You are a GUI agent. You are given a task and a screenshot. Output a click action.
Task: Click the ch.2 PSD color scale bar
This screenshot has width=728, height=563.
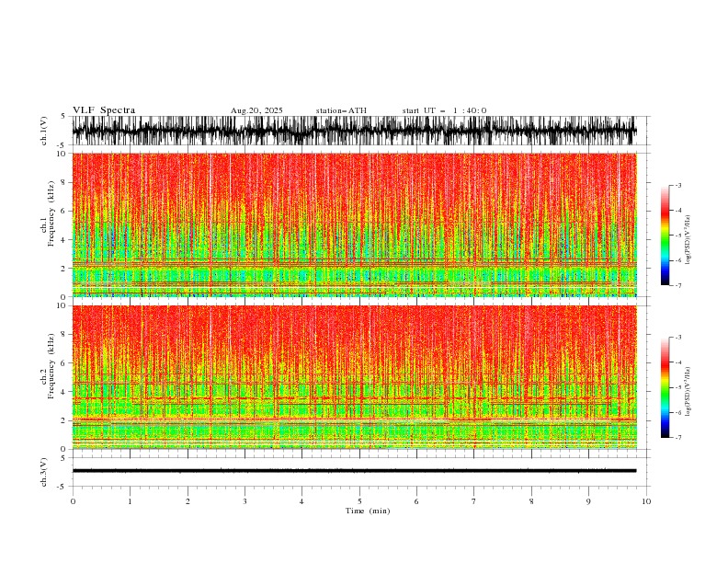pyautogui.click(x=665, y=387)
